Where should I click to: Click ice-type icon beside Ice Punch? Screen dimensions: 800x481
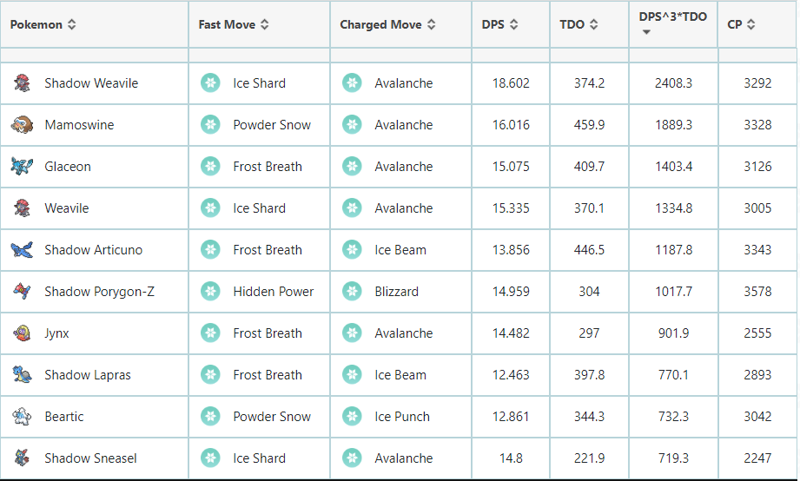tap(352, 416)
